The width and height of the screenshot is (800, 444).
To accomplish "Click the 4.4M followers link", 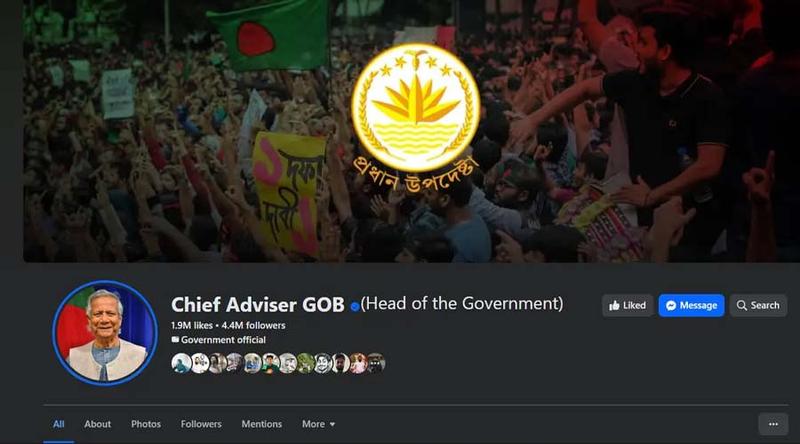I will [254, 325].
